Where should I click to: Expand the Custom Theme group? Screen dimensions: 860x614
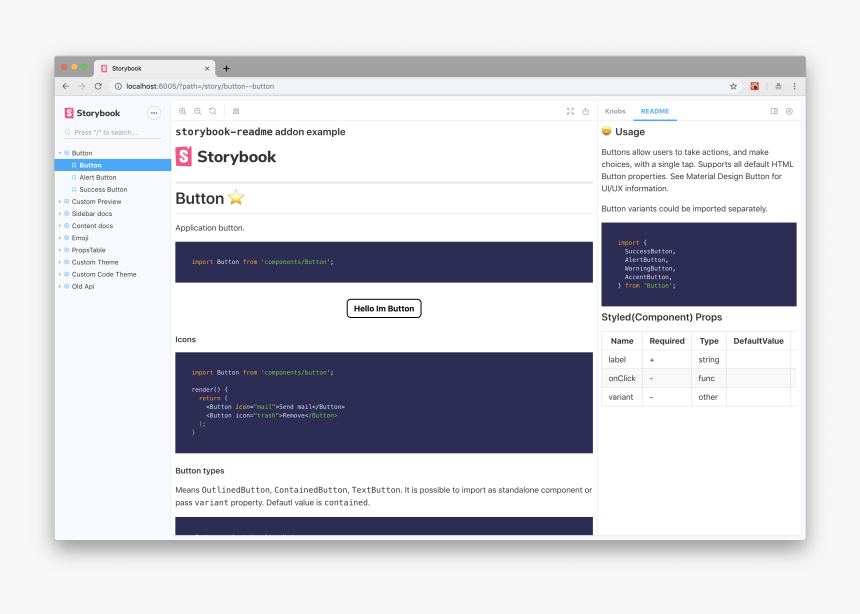95,262
